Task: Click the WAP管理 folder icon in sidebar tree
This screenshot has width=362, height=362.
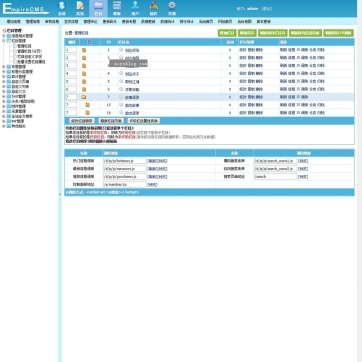Action: 9,121
